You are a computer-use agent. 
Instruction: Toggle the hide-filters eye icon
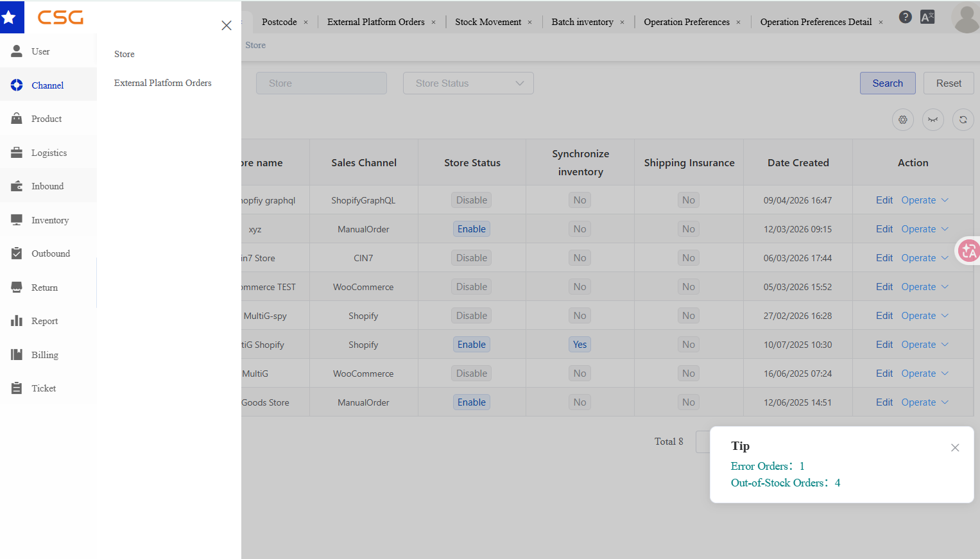coord(933,120)
